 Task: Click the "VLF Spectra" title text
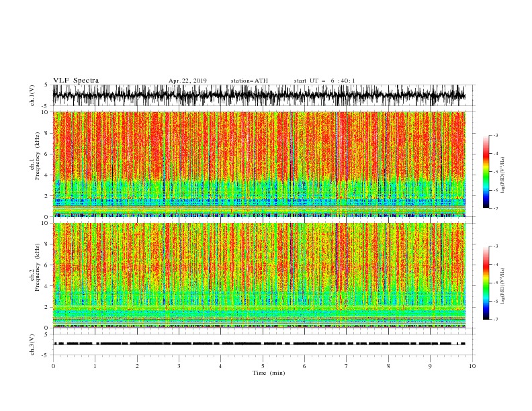[76, 81]
